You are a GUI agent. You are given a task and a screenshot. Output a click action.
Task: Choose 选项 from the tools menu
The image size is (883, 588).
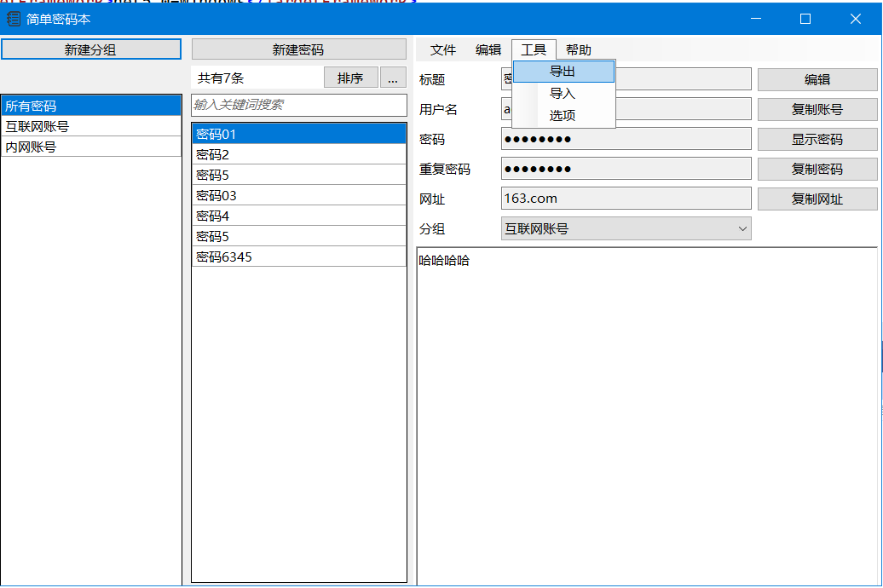tap(563, 116)
